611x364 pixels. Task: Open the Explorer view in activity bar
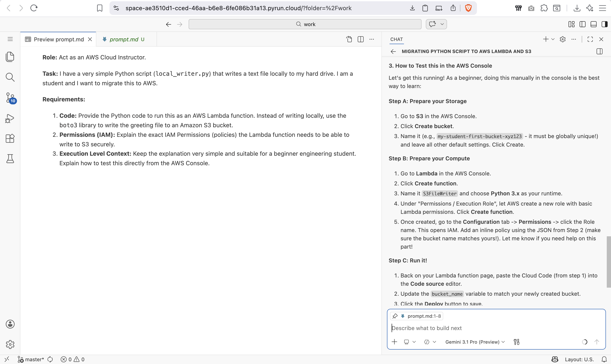tap(10, 57)
